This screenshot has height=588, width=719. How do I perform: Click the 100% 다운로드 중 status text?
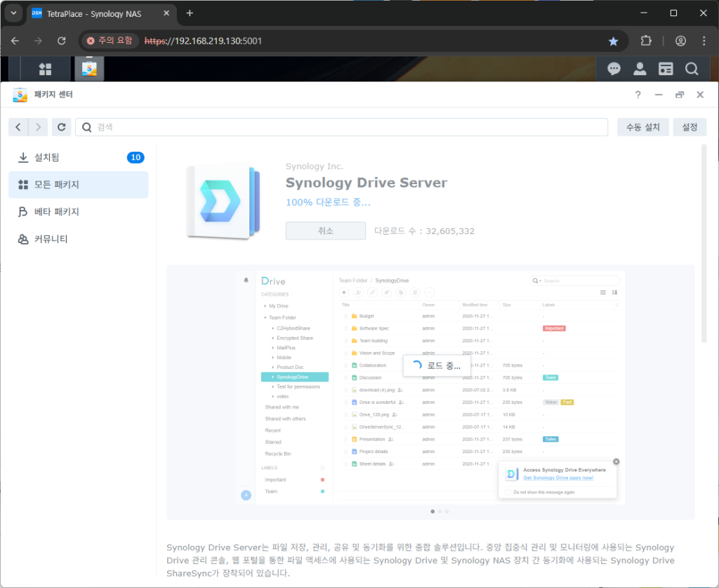coord(328,202)
